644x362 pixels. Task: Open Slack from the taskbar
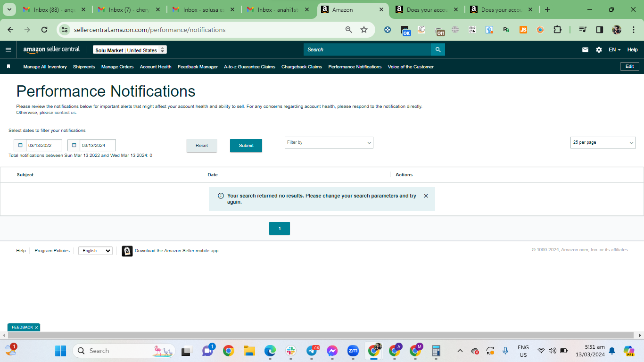(291, 351)
